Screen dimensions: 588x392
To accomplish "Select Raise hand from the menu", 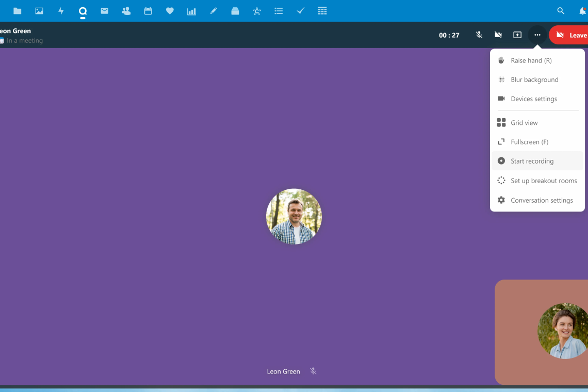I will (x=531, y=61).
